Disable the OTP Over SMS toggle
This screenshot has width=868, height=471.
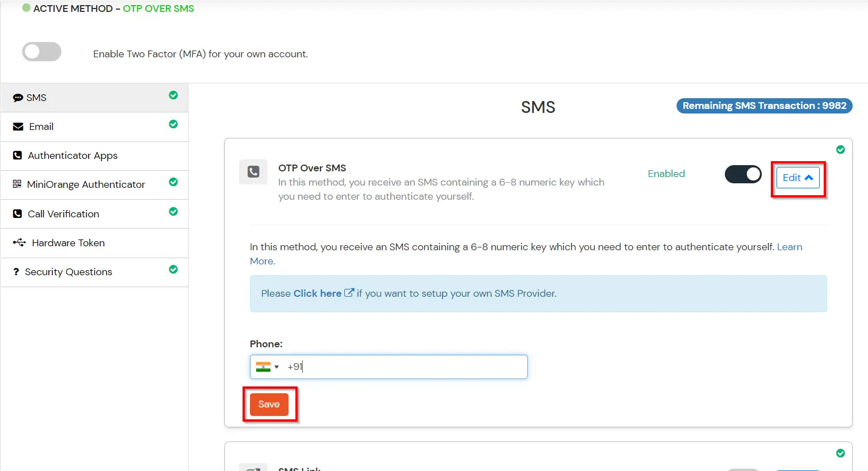pos(743,174)
